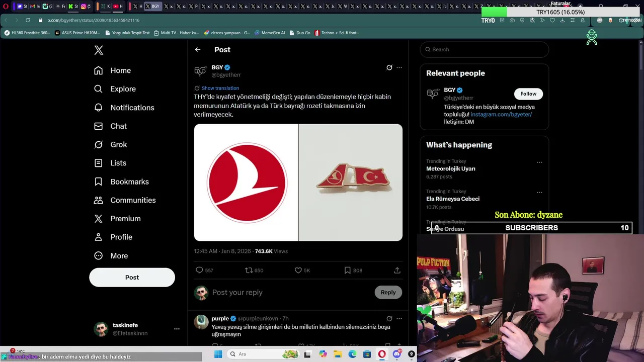Open Home from the left navigation
The image size is (644, 362).
[x=112, y=70]
